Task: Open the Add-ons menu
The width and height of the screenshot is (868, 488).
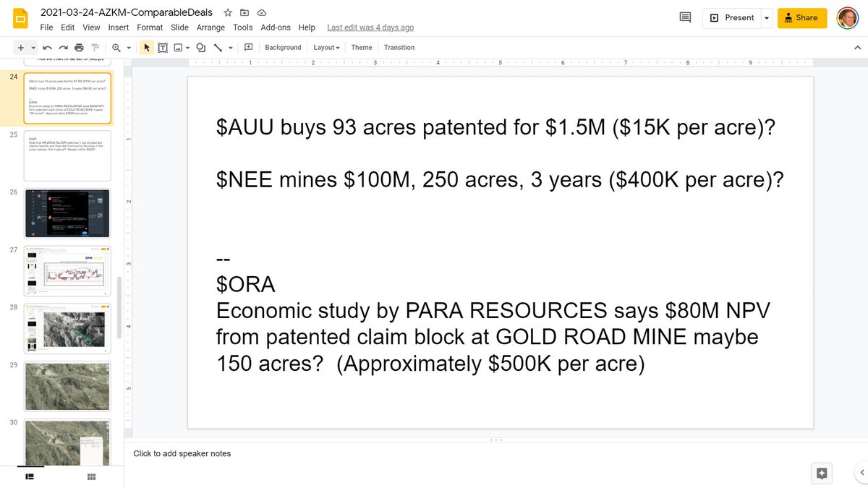Action: (276, 27)
